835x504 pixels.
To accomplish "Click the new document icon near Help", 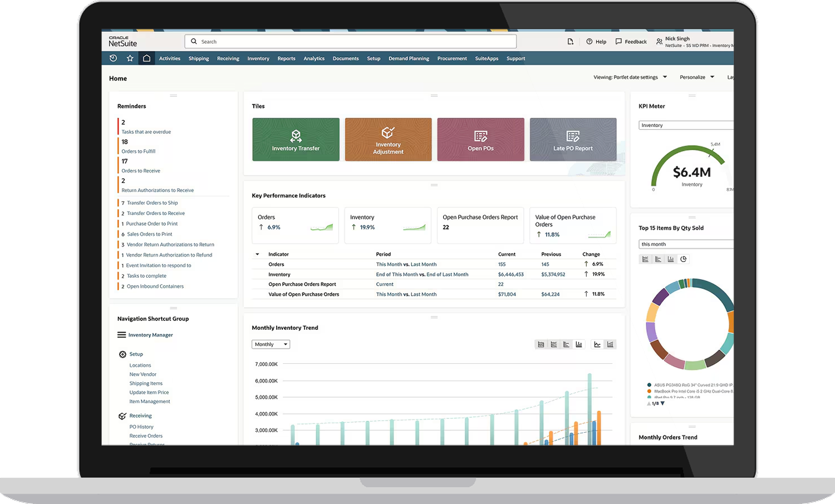I will (570, 41).
